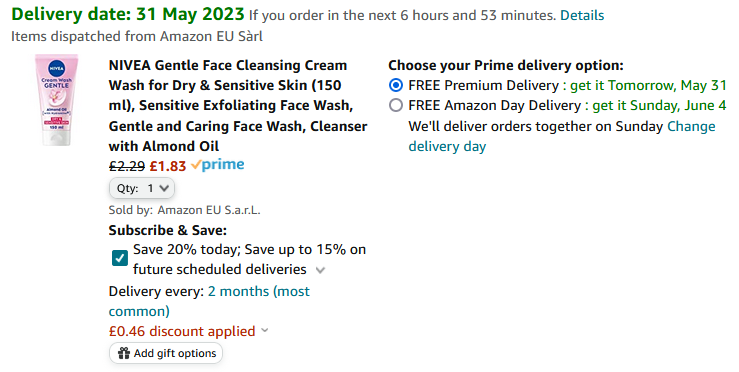Viewport: 739px width, 372px height.
Task: Click the Prime checkmark logo
Action: pyautogui.click(x=218, y=165)
